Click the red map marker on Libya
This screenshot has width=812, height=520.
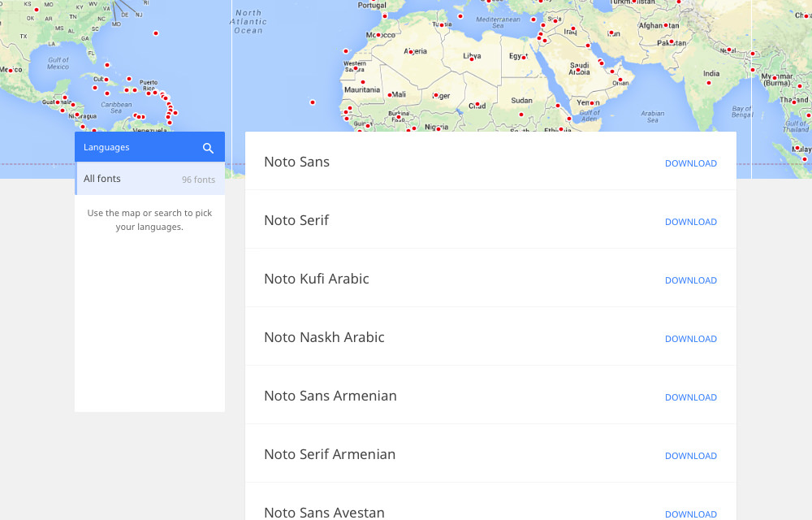(472, 59)
